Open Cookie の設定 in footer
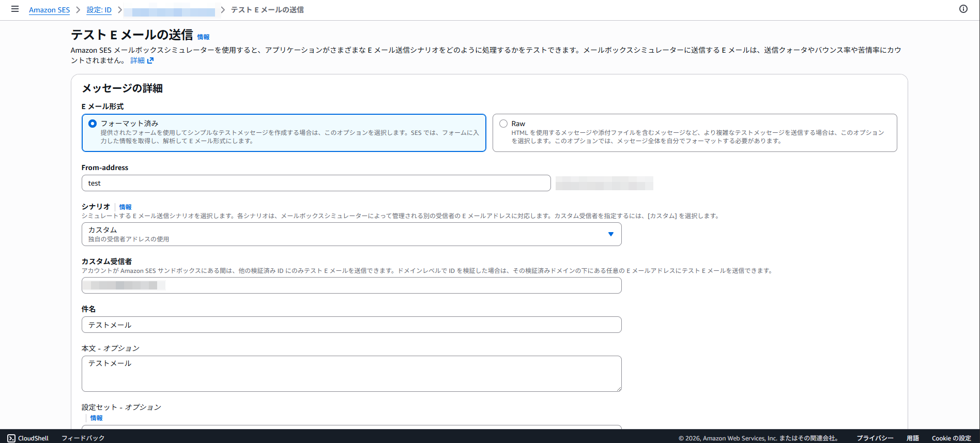 [951, 438]
